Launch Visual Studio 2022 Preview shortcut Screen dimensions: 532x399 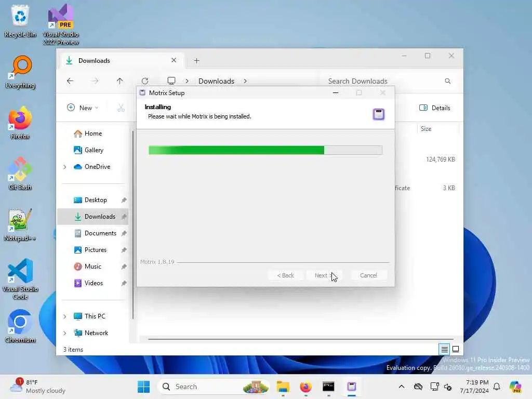click(61, 24)
